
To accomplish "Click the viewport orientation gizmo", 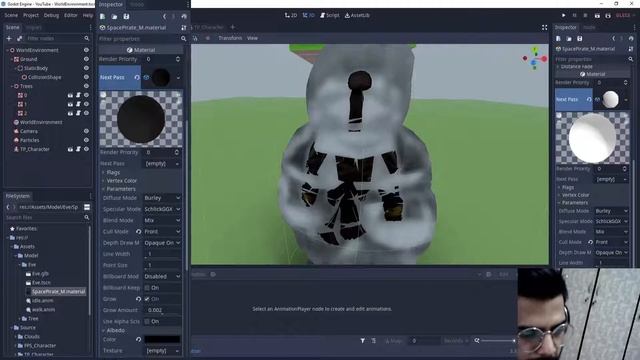I will (534, 59).
